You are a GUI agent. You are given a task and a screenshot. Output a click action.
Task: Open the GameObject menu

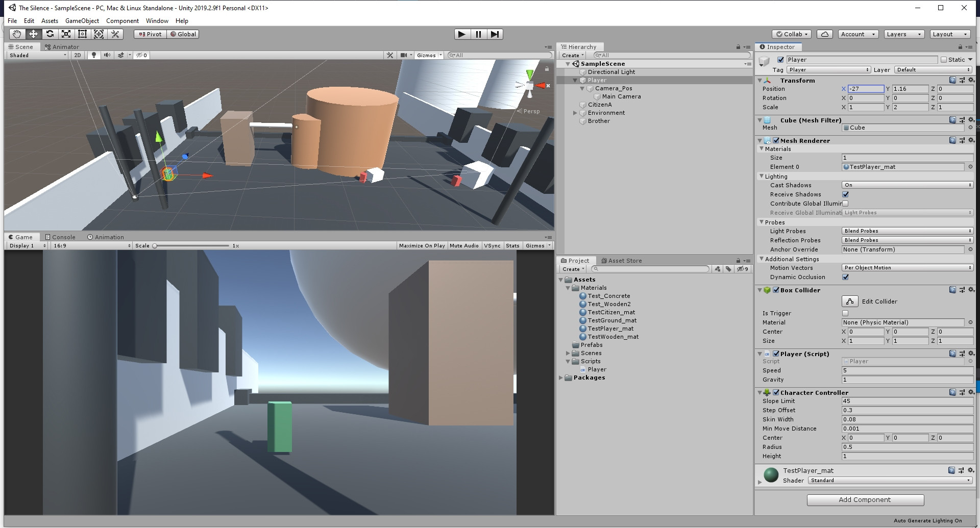(82, 21)
